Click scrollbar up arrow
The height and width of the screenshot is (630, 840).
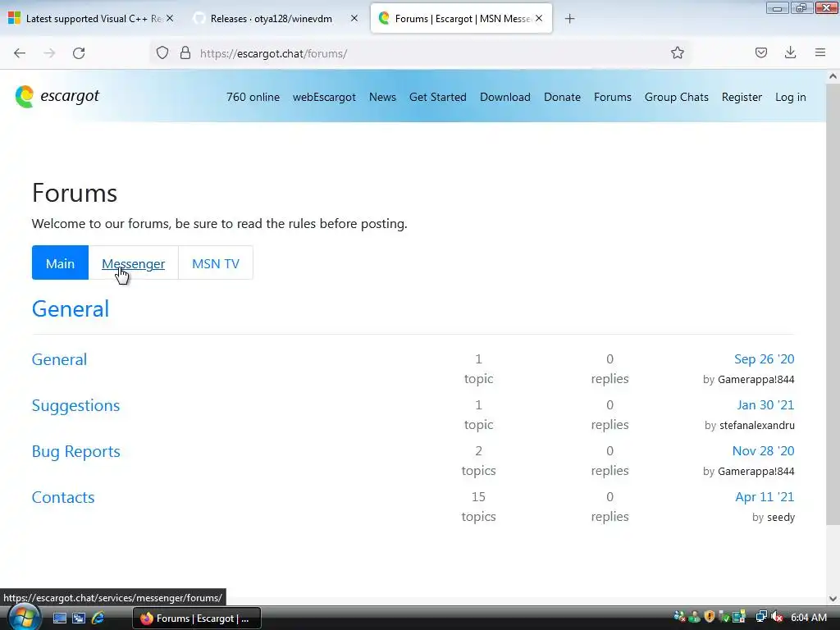click(x=833, y=76)
